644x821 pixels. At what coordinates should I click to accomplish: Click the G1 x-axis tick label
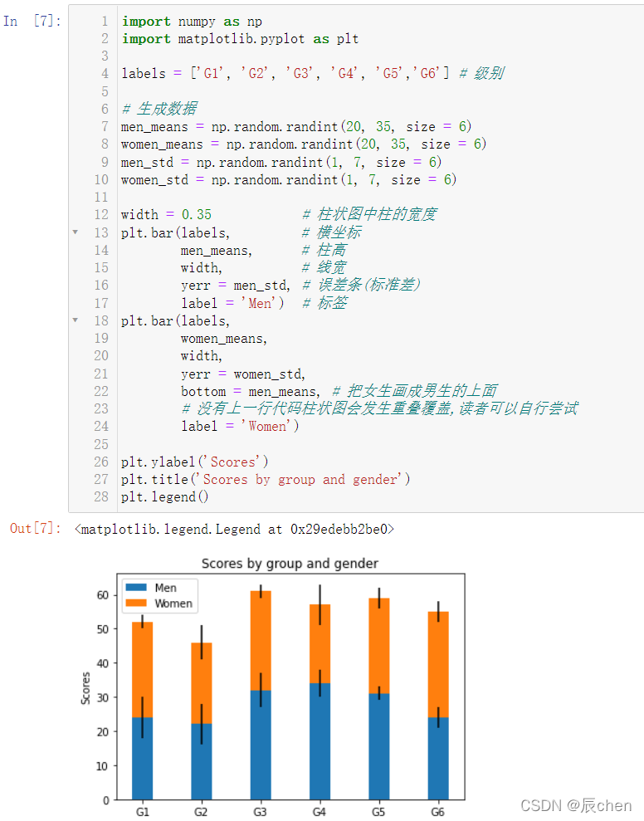tap(143, 811)
